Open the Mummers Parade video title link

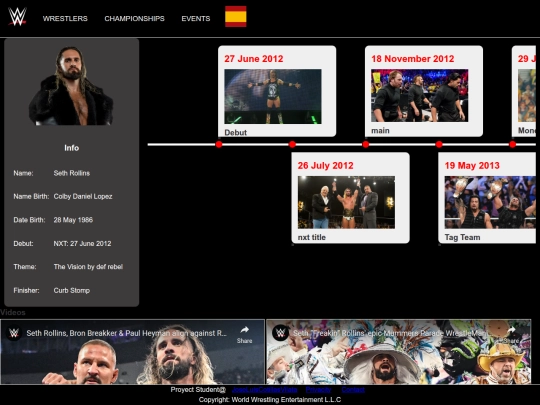[391, 333]
